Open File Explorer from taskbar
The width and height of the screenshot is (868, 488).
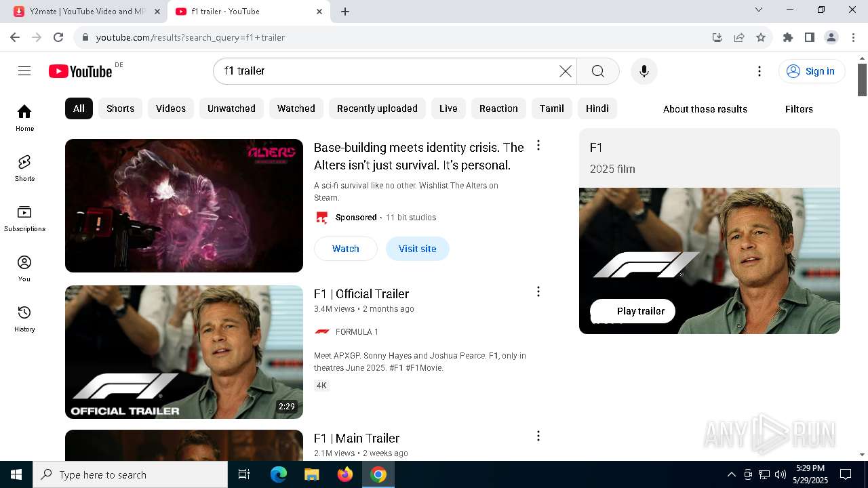[x=311, y=474]
